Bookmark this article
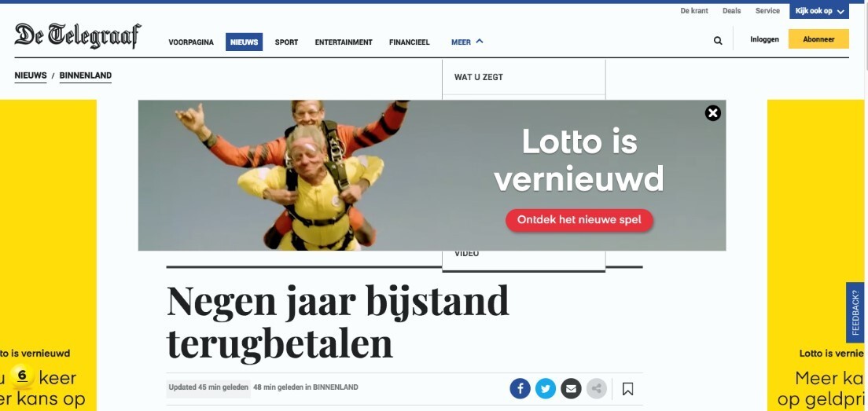 [x=627, y=389]
